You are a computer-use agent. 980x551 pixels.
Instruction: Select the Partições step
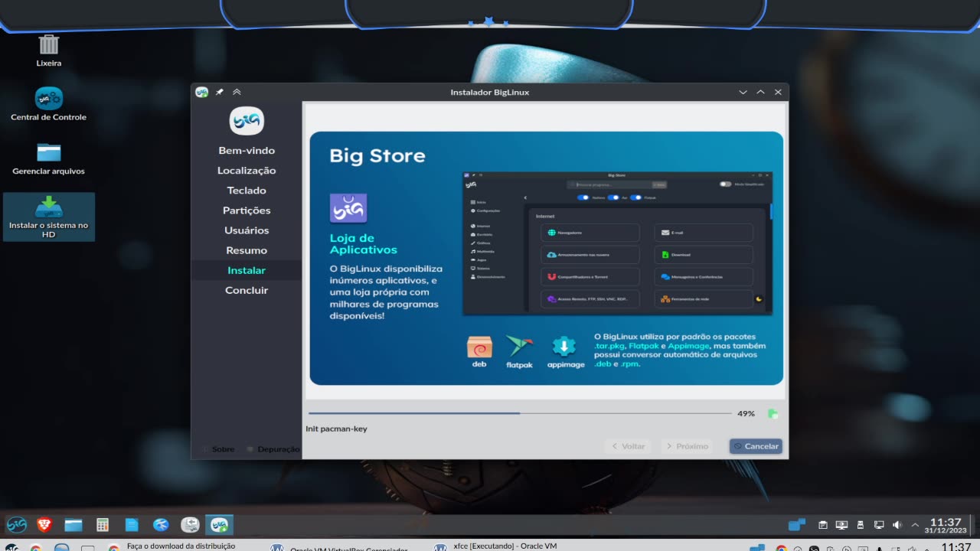coord(247,210)
